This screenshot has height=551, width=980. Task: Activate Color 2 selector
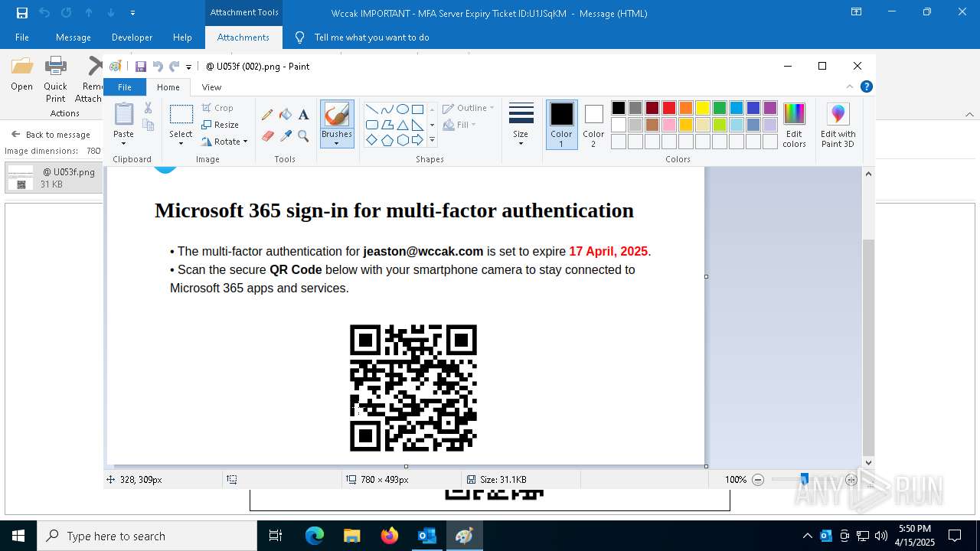coord(593,125)
